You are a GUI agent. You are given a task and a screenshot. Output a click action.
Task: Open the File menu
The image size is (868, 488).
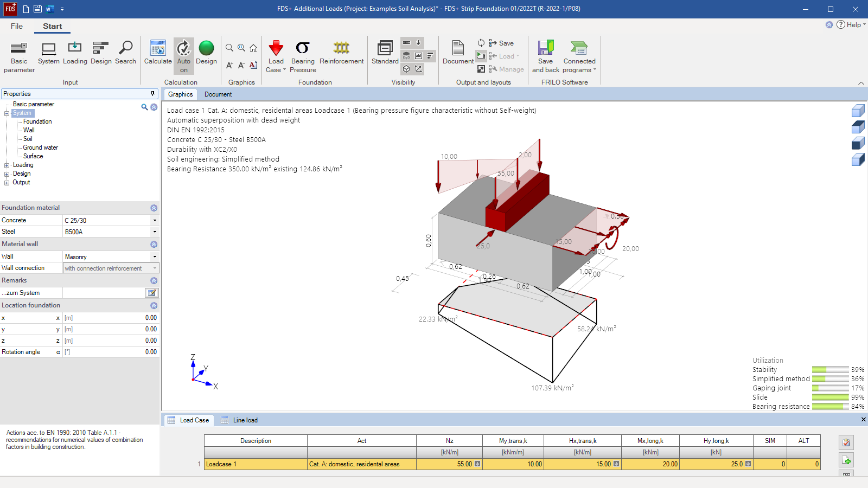click(17, 26)
